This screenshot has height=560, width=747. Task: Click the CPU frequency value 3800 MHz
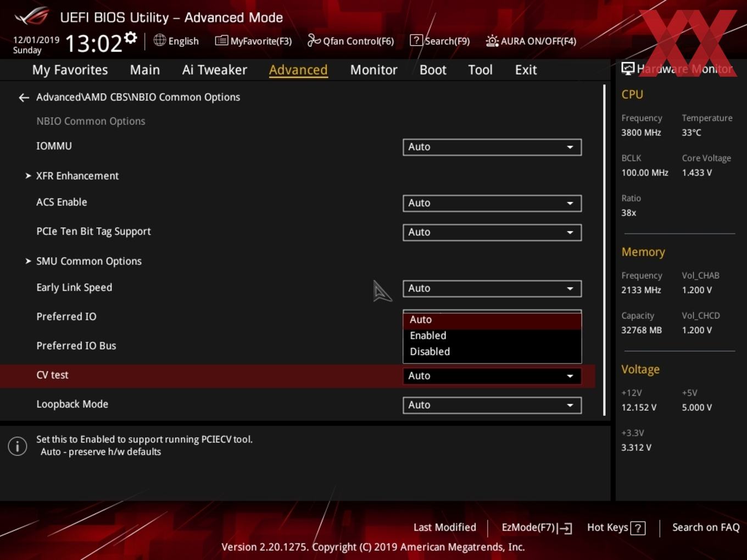pyautogui.click(x=641, y=132)
